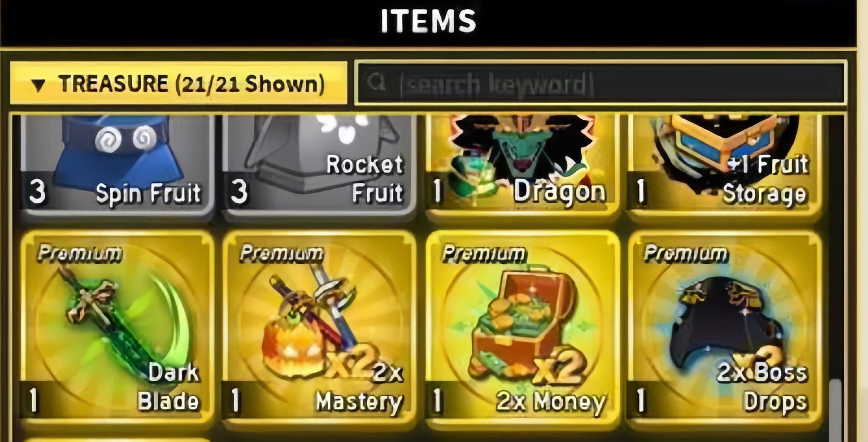Choose the 2x Mastery premium item
This screenshot has width=868, height=442.
[x=318, y=325]
